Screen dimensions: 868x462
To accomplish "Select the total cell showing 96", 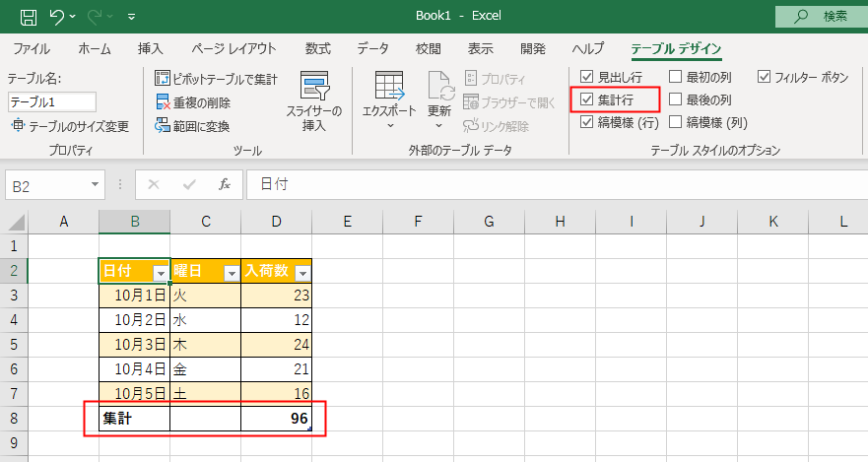I will 276,419.
